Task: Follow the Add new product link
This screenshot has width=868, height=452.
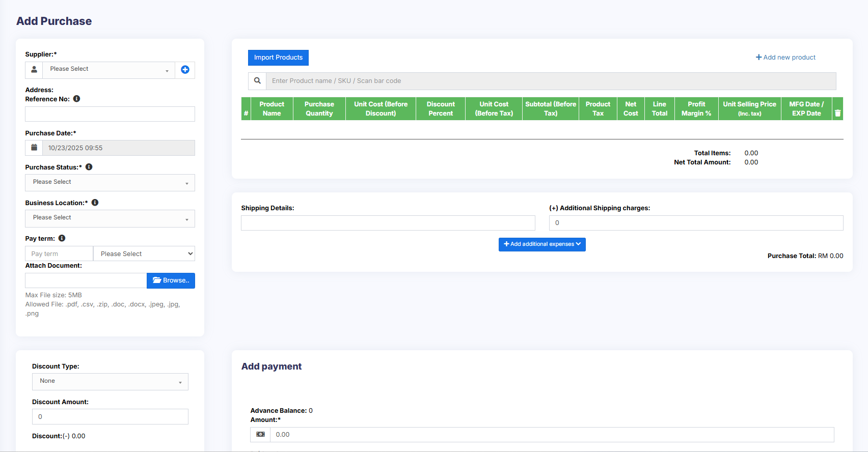Action: [785, 58]
